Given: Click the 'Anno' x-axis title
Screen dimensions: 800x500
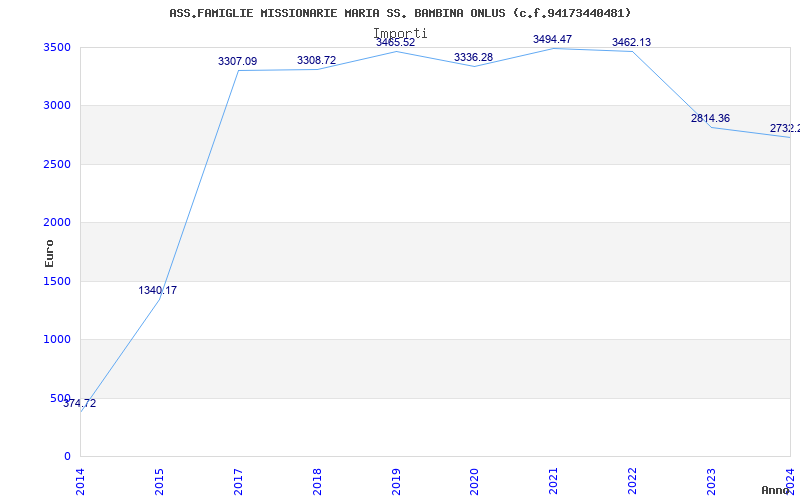Looking at the screenshot, I should click(776, 490).
